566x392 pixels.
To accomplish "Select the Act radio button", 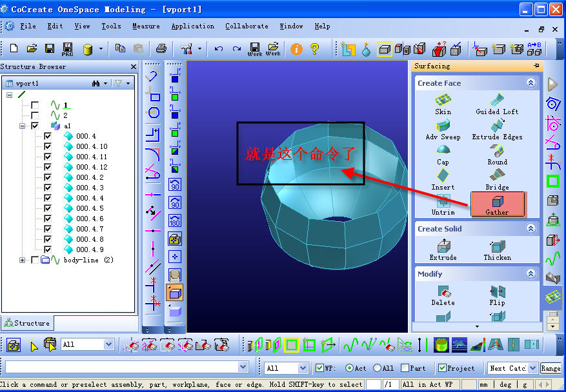I will pyautogui.click(x=349, y=368).
